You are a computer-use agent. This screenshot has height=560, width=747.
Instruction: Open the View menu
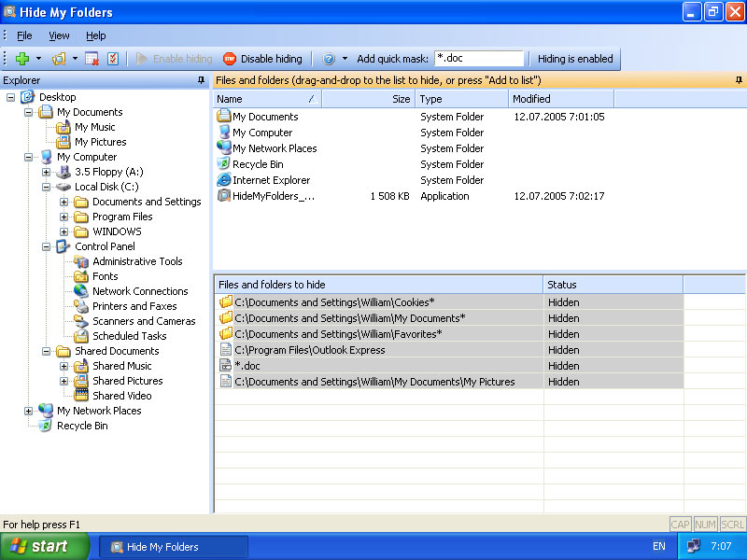[x=59, y=35]
